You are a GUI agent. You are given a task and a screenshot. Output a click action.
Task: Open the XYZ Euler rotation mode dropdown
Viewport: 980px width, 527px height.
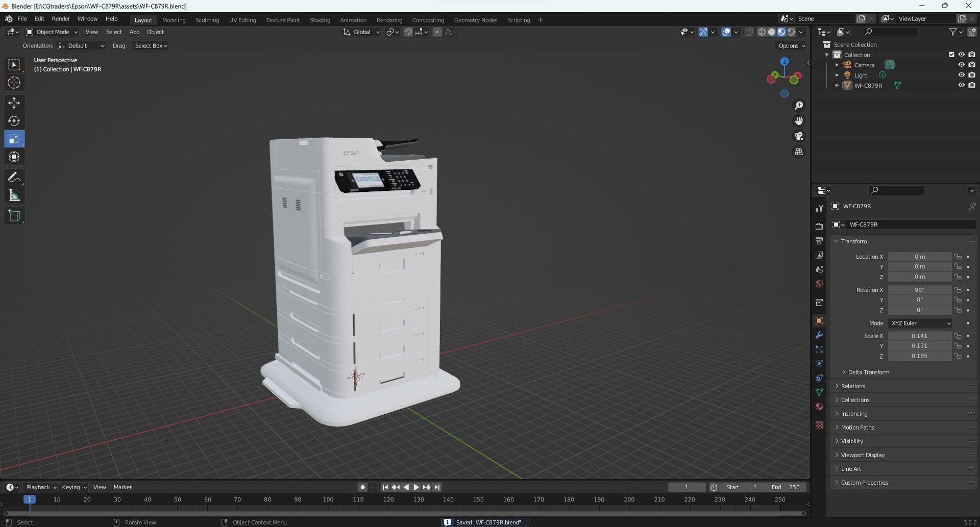[x=920, y=323]
